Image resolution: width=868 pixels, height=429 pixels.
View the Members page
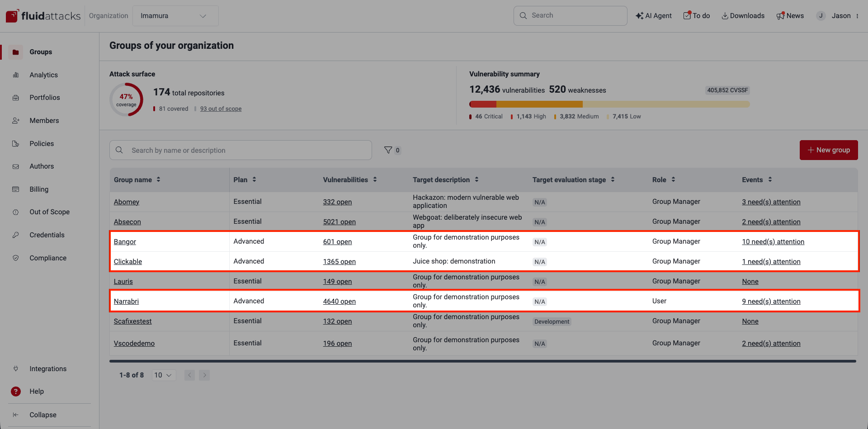tap(44, 120)
